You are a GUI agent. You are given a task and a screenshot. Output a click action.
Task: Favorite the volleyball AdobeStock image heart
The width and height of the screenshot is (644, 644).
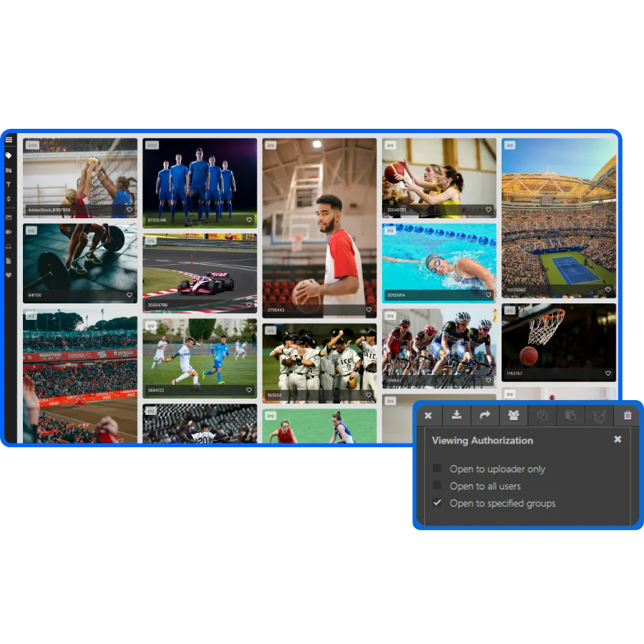130,210
